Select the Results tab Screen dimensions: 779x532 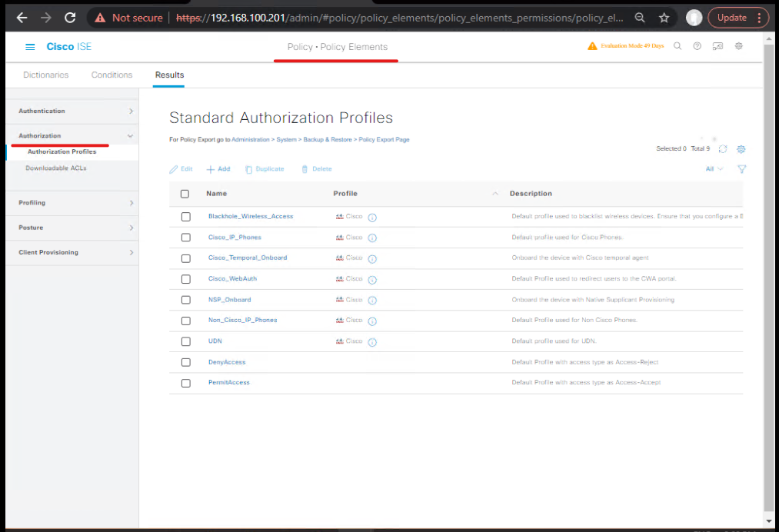tap(169, 75)
